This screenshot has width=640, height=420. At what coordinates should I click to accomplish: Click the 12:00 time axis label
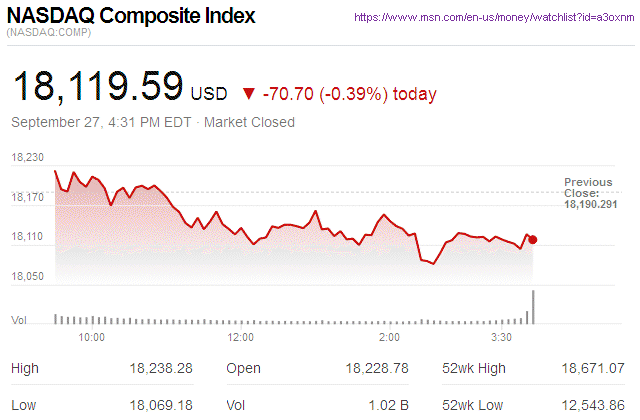[241, 337]
